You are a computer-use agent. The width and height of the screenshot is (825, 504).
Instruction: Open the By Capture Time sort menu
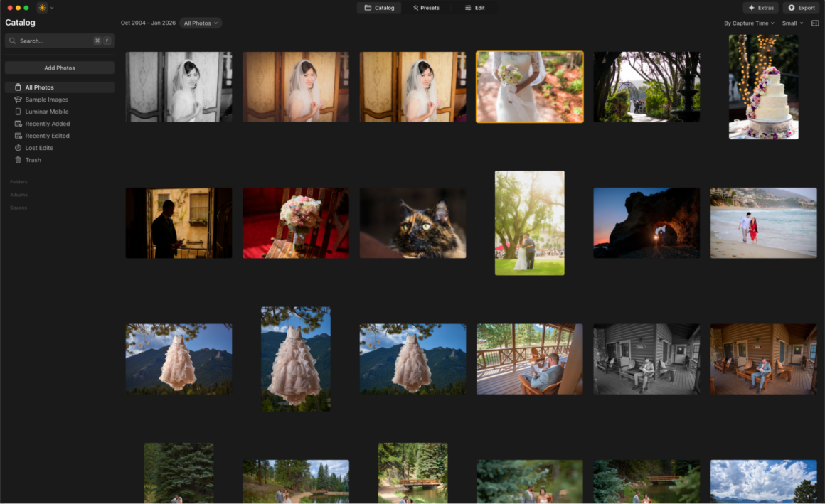coord(749,23)
